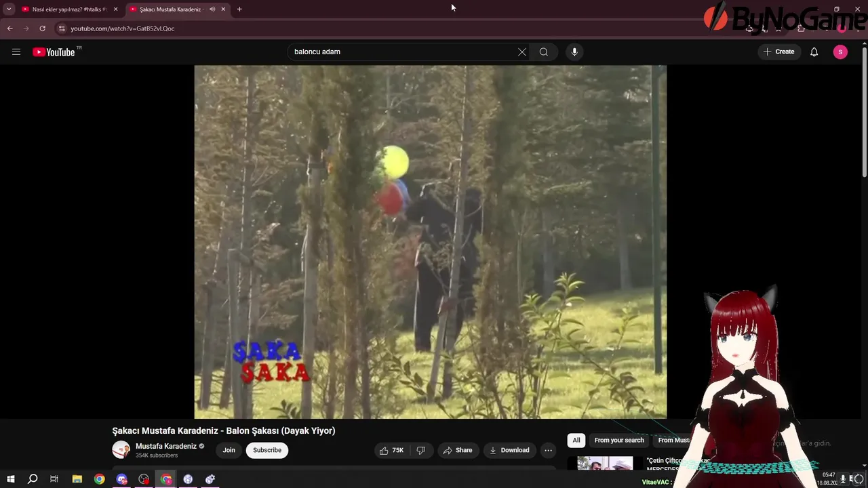This screenshot has height=488, width=868.
Task: Open the Çetin Çiftçi recommended video thumbnail
Action: tap(605, 464)
